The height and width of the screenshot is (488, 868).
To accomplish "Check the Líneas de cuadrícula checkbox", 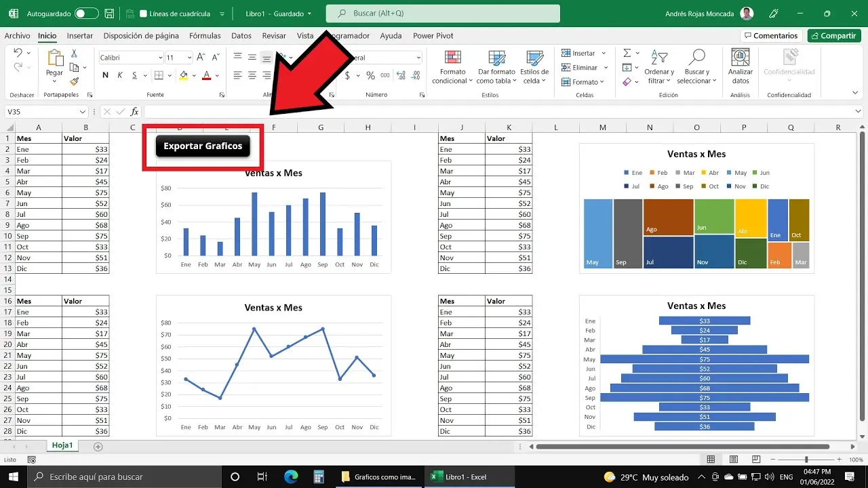I will click(x=143, y=14).
